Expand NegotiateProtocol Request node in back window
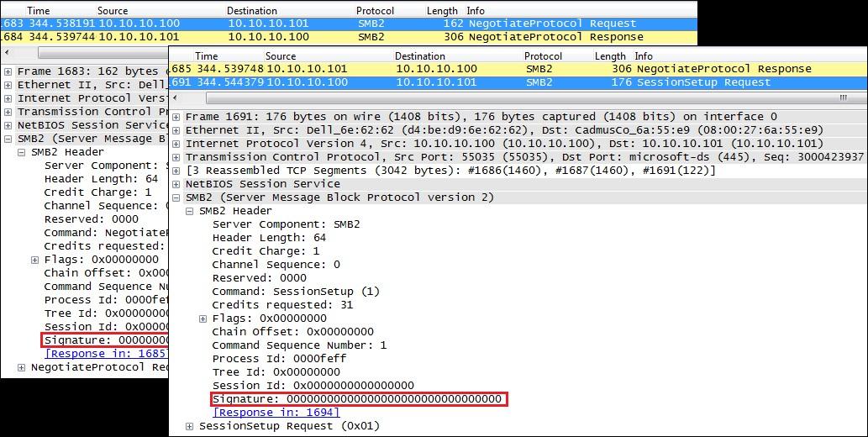This screenshot has width=868, height=437. tap(21, 367)
